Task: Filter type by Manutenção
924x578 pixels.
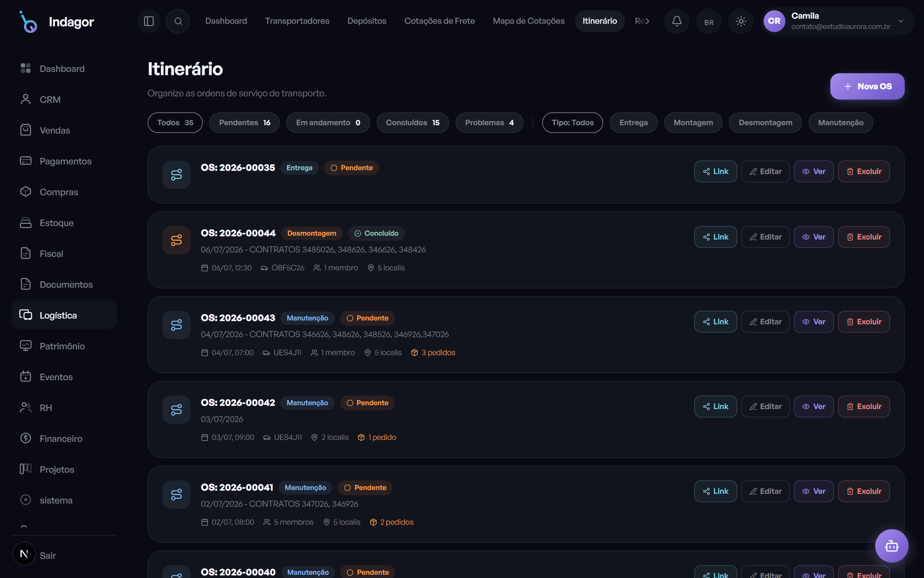Action: 840,123
